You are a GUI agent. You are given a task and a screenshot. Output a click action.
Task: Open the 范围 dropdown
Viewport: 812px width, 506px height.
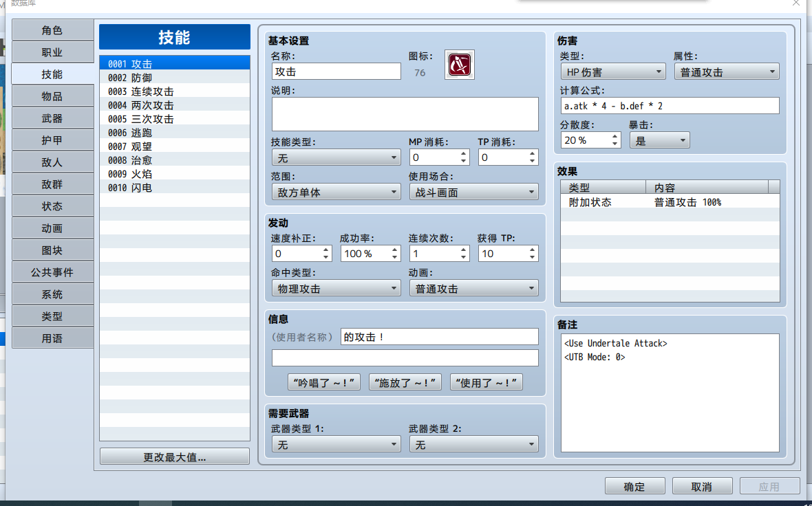336,192
